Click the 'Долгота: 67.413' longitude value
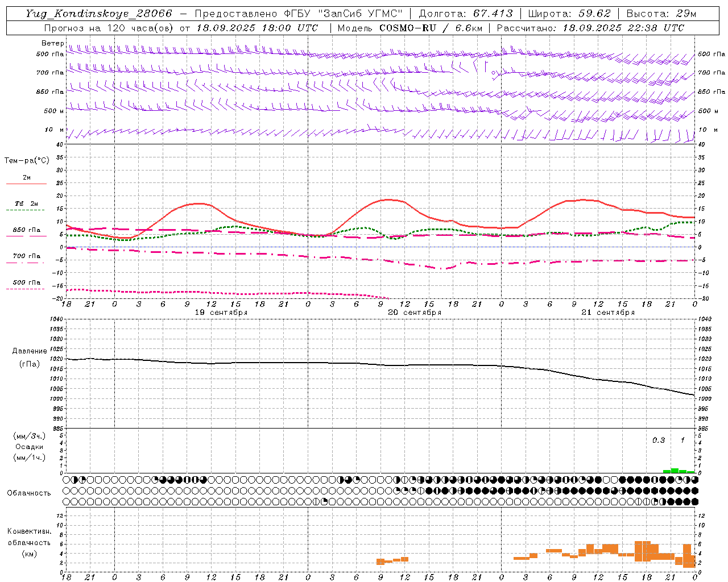 tap(466, 14)
